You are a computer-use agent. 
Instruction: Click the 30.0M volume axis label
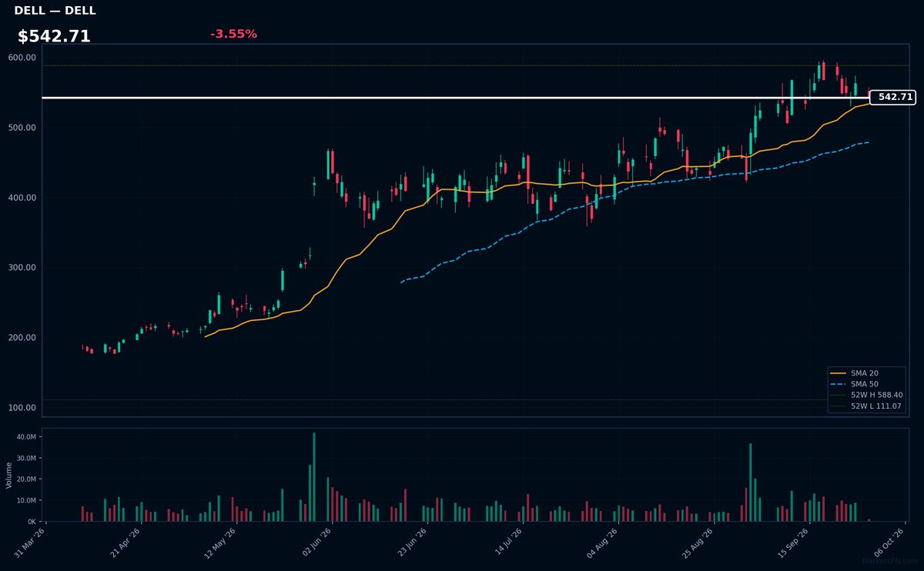(26, 458)
